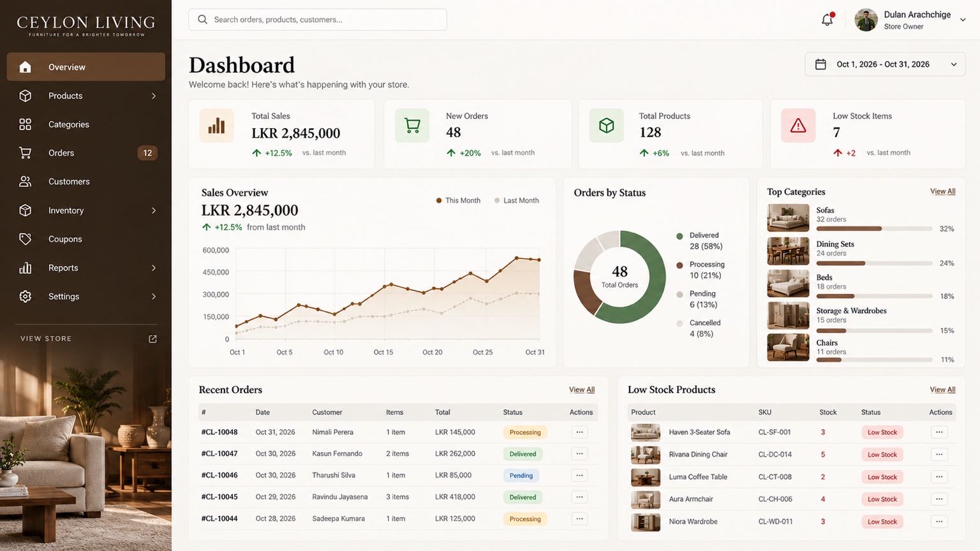Open actions menu for Haven 3-Seater Sofa
The width and height of the screenshot is (980, 551).
click(939, 432)
